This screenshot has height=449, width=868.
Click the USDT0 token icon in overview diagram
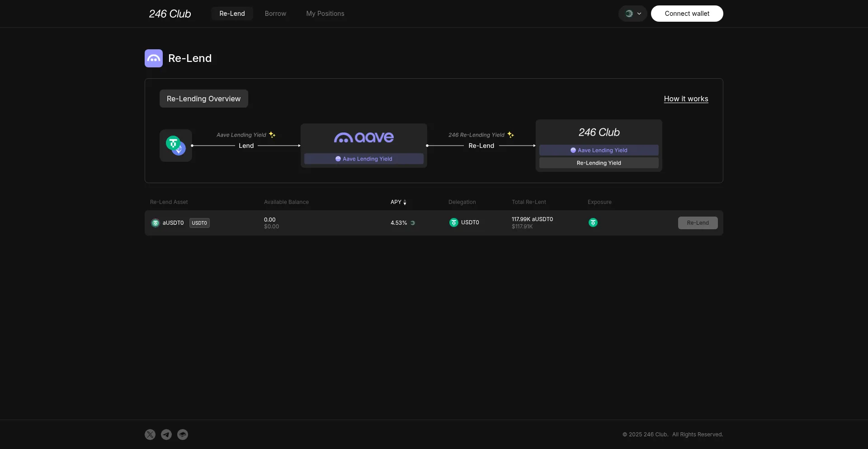click(175, 146)
